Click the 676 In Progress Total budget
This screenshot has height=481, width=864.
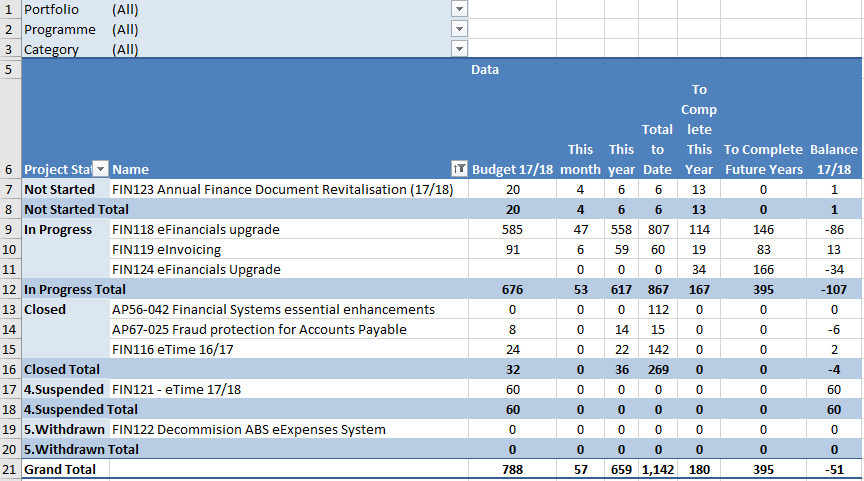click(512, 289)
